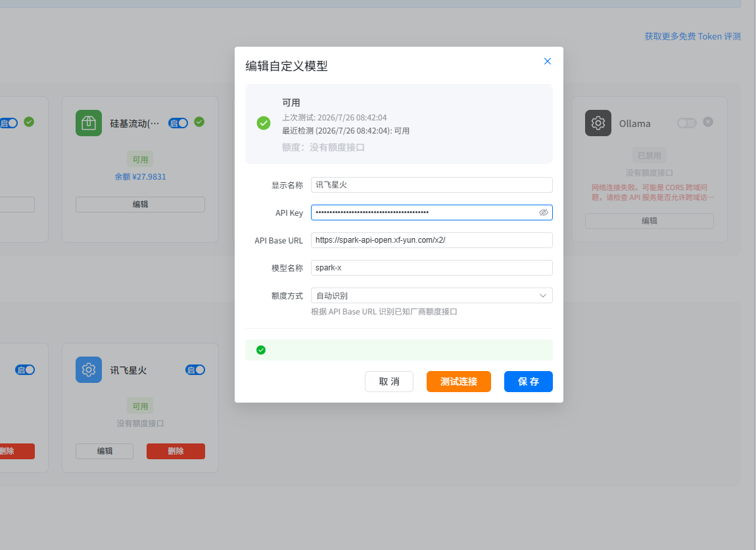Toggle the 讯飞星火 card enable switch

[x=195, y=370]
